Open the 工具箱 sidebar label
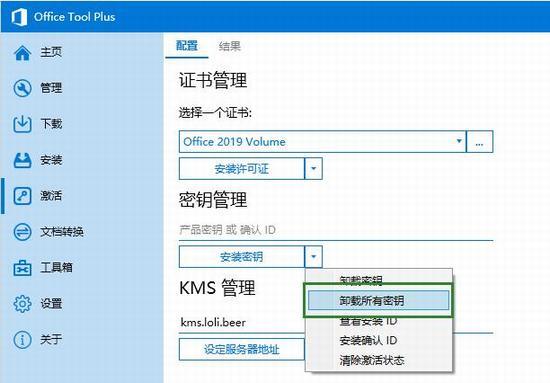The height and width of the screenshot is (383, 550). [56, 268]
